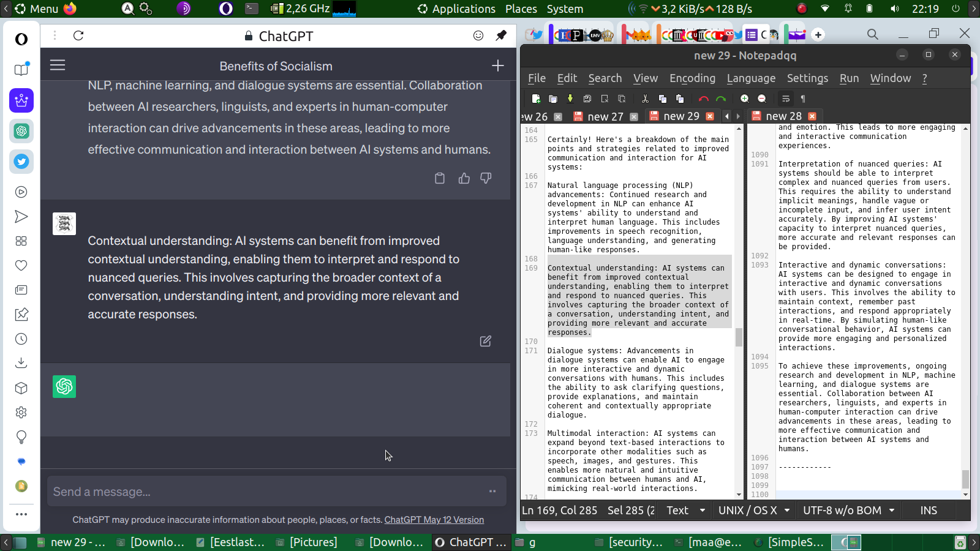Open Opera sidebar Downloads
980x551 pixels.
(21, 364)
